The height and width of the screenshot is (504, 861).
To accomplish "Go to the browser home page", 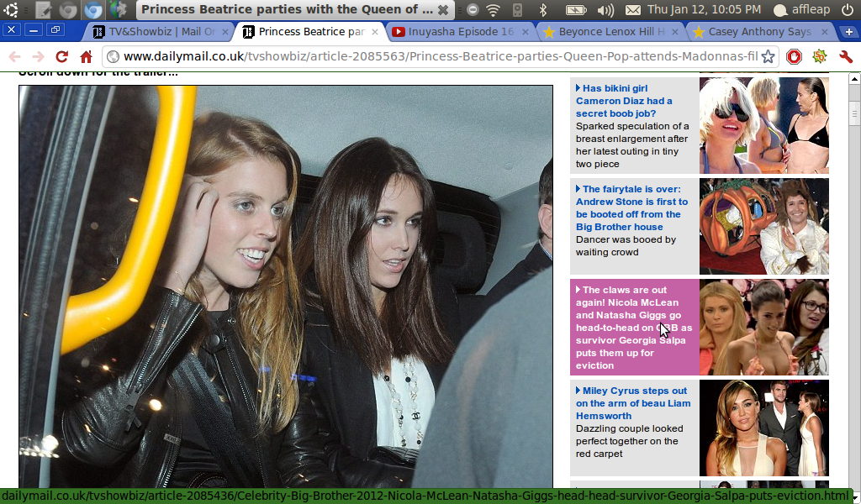I will coord(86,56).
